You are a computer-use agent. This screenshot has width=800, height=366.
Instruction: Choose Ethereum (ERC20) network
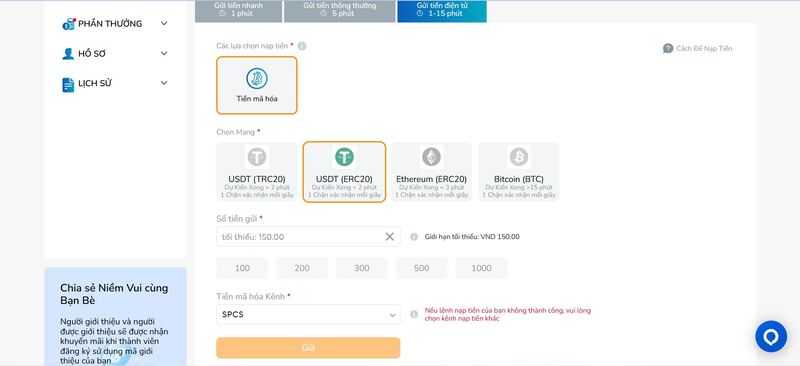[432, 172]
